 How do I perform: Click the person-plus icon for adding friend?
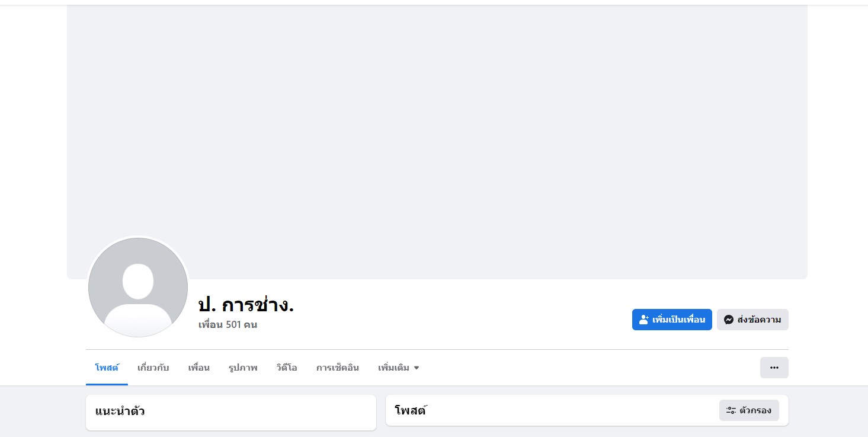(644, 320)
